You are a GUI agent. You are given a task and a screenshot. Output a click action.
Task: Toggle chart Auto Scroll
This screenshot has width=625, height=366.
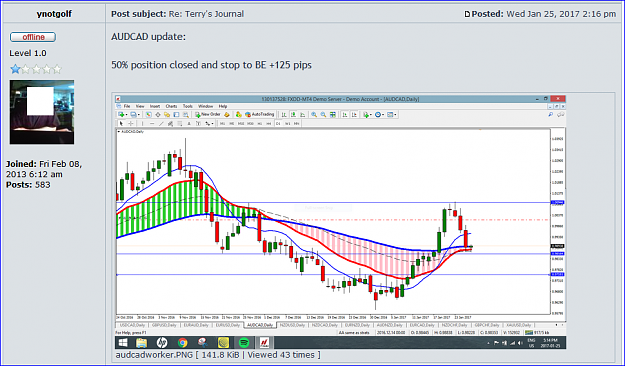tap(345, 114)
